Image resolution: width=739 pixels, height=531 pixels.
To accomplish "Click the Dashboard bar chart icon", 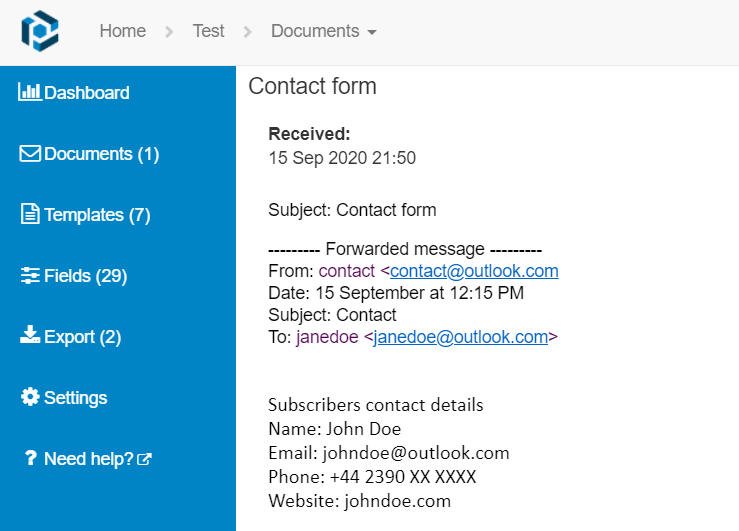I will pyautogui.click(x=30, y=92).
